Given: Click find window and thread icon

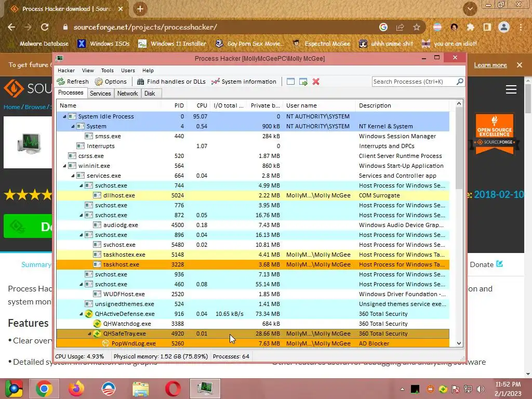Looking at the screenshot, I should point(303,82).
